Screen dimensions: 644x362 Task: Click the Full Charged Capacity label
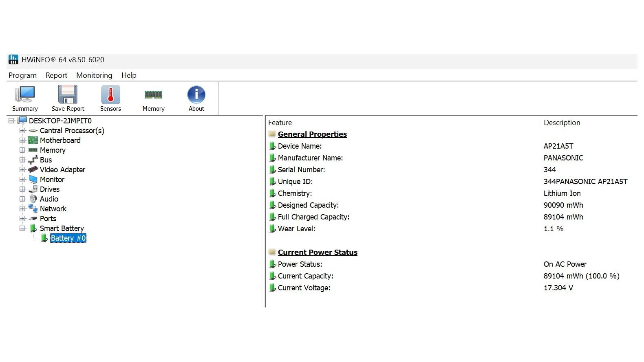(313, 217)
